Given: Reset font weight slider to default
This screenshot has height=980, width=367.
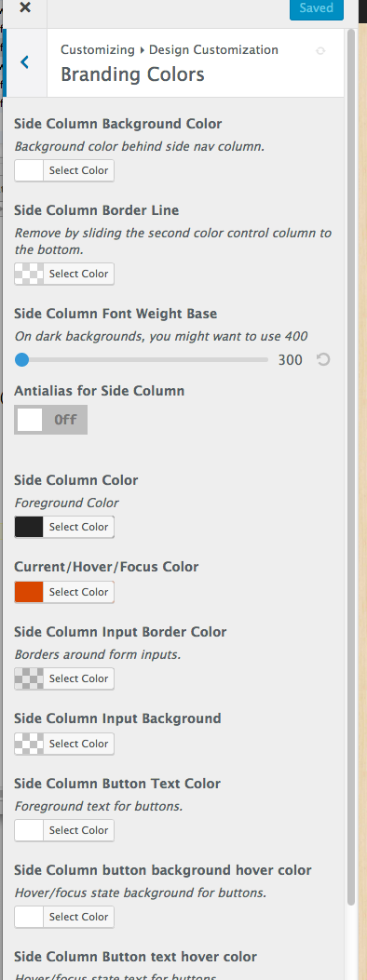Looking at the screenshot, I should pyautogui.click(x=322, y=359).
